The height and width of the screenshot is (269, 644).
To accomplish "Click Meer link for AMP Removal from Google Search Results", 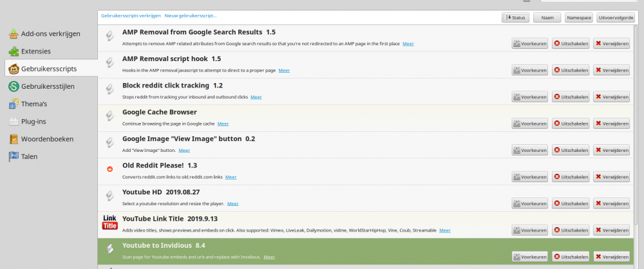I will tap(408, 44).
